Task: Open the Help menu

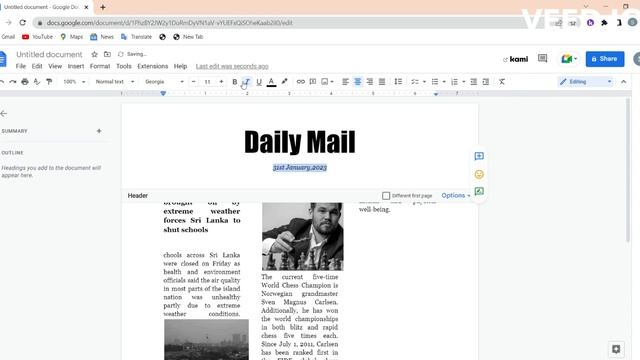Action: 180,66
